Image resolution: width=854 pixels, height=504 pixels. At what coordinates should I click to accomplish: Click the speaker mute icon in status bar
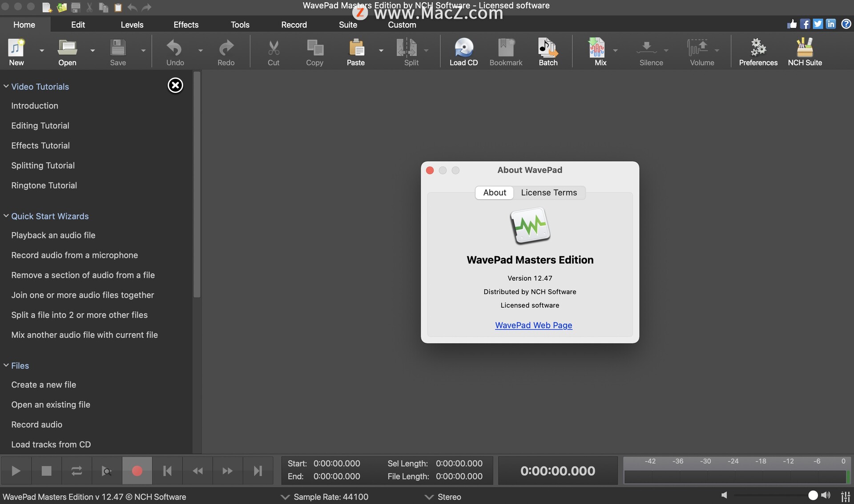point(724,495)
